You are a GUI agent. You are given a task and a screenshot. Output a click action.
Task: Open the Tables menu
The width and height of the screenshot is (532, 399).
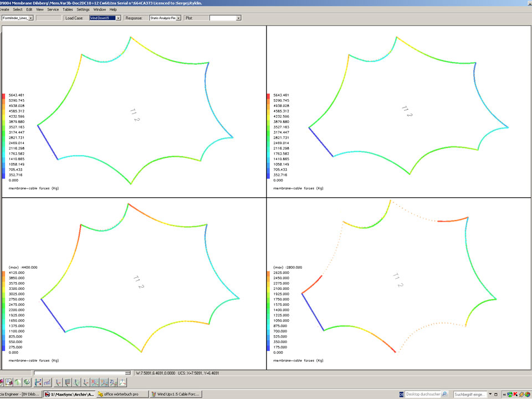pos(68,9)
